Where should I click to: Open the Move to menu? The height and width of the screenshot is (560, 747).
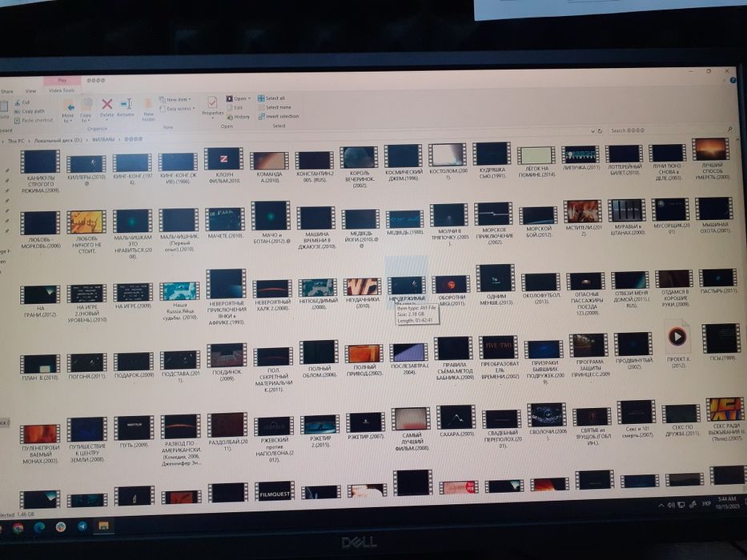(68, 111)
